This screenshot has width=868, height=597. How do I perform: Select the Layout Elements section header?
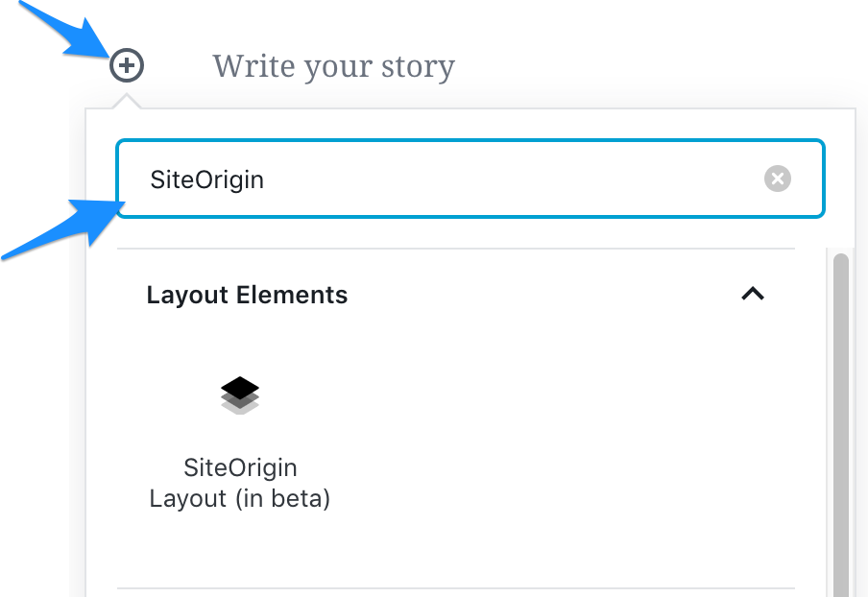point(247,295)
